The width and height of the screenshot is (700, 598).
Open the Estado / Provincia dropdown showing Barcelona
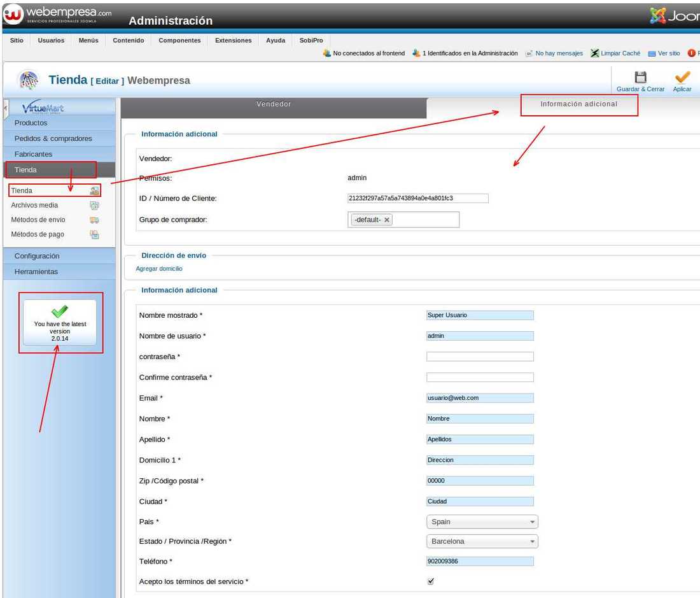[482, 541]
